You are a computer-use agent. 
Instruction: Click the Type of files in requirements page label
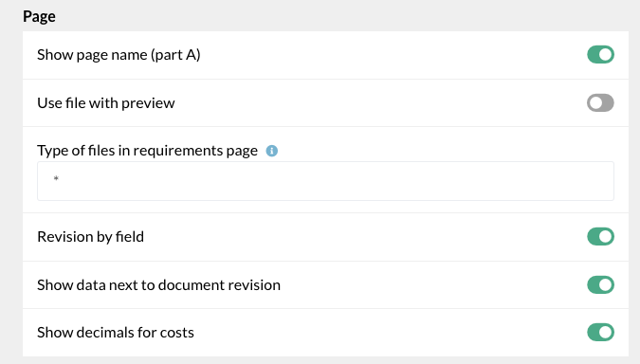147,151
